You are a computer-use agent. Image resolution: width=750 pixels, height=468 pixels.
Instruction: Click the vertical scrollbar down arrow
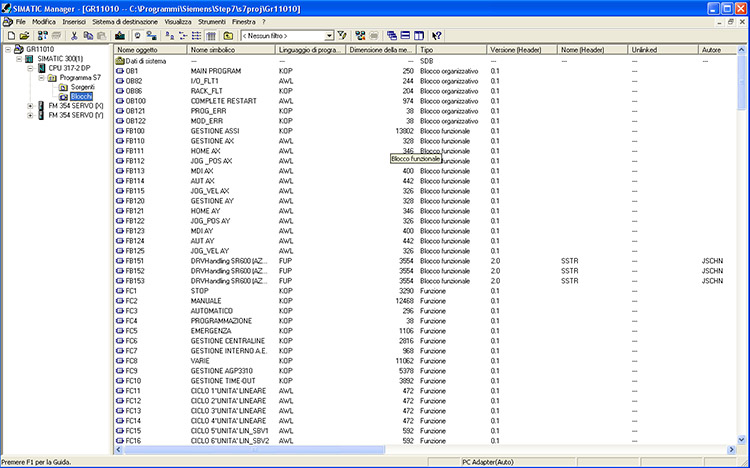741,440
